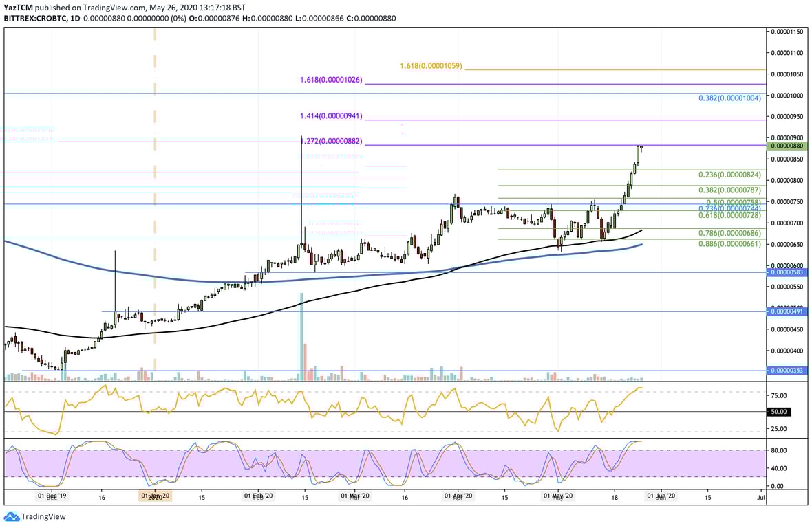Image resolution: width=812 pixels, height=528 pixels.
Task: Select the green 0.236(0.00000824) Fibonacci label
Action: click(729, 175)
